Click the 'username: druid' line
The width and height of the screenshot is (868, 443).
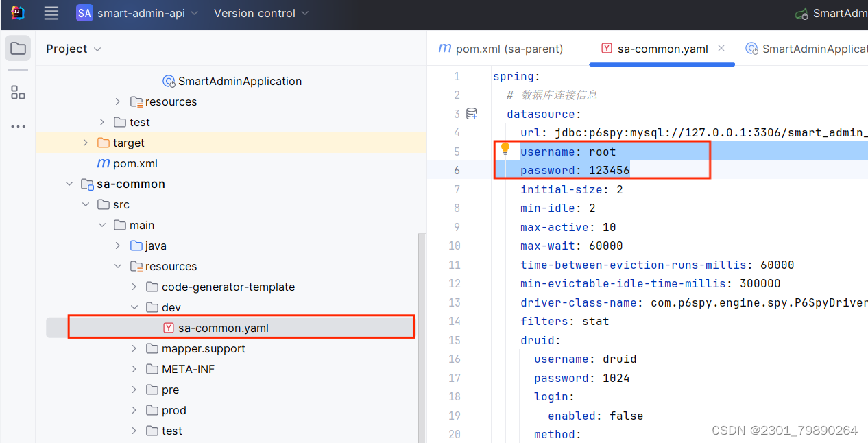coord(585,359)
